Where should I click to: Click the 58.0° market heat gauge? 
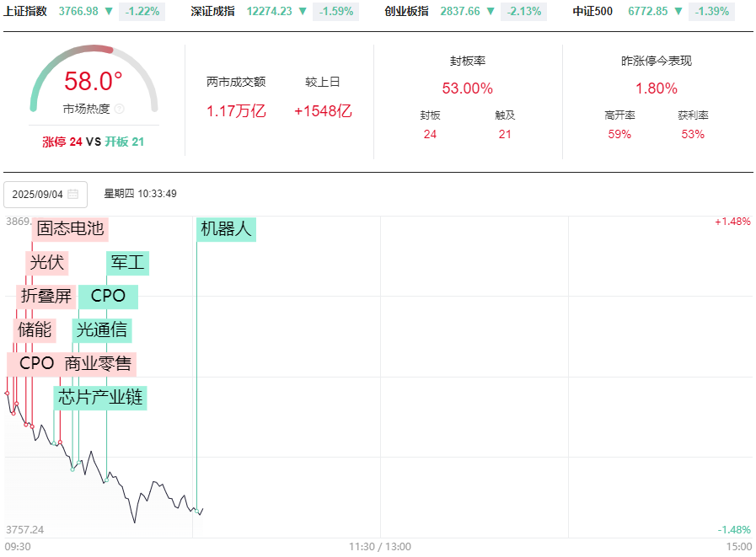94,83
